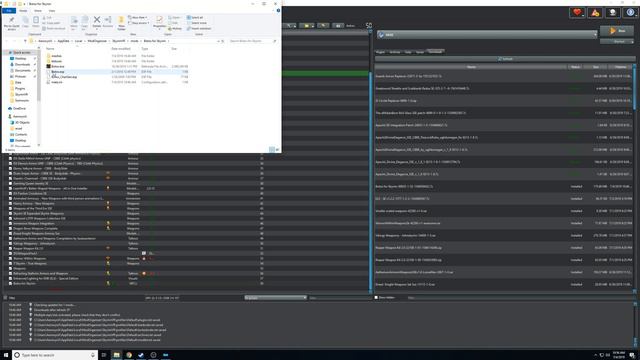Open the Groups dropdown below mod list

click(276, 298)
